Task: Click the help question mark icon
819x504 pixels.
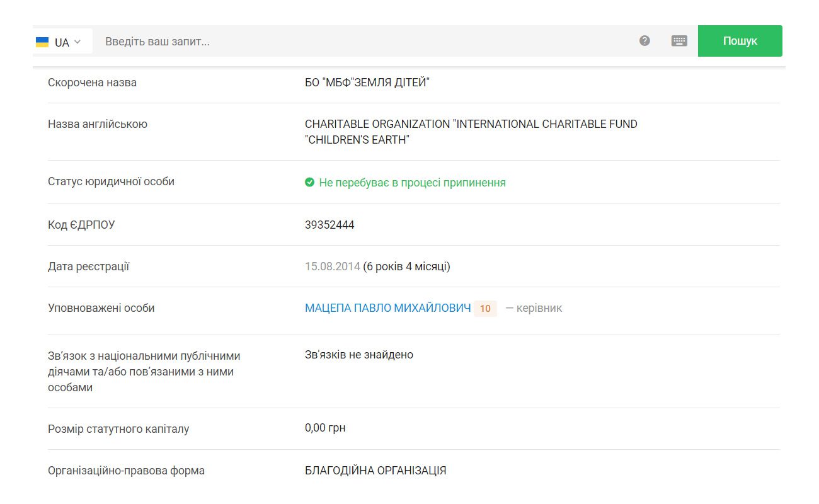Action: pos(644,41)
